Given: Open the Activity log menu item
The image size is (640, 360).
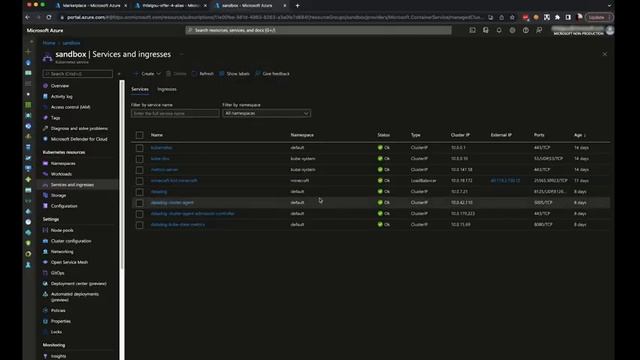Looking at the screenshot, I should click(61, 96).
